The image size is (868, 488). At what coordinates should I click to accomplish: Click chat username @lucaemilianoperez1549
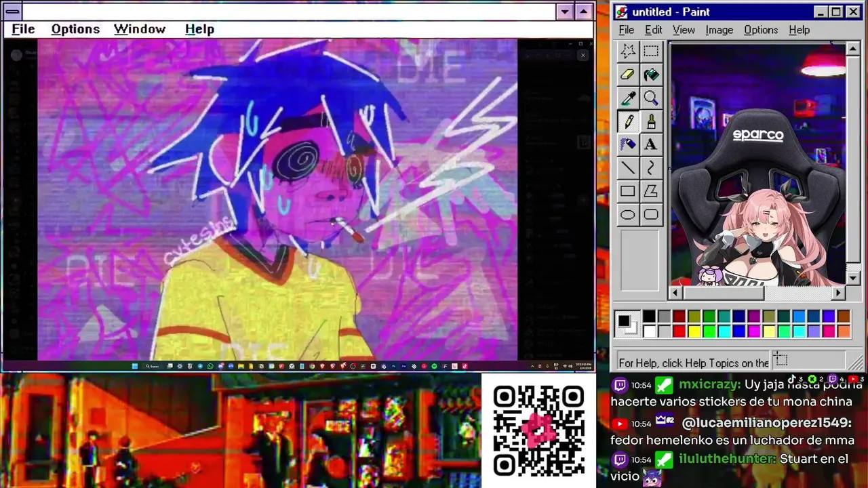pos(766,422)
